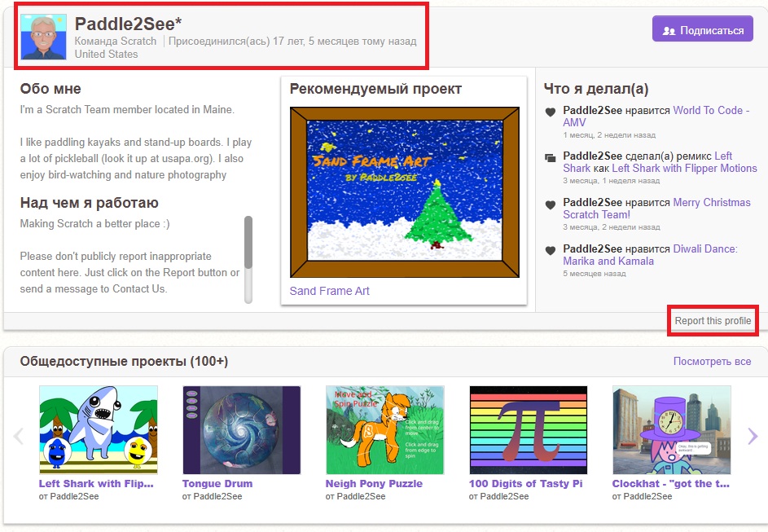Viewport: 768px width, 532px height.
Task: Open the Clockhat project thumbnail
Action: pyautogui.click(x=671, y=429)
